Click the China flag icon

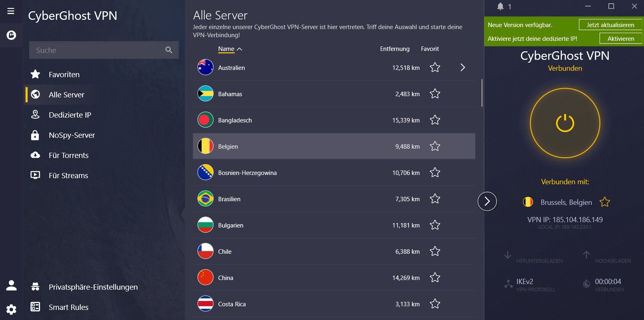tap(205, 278)
